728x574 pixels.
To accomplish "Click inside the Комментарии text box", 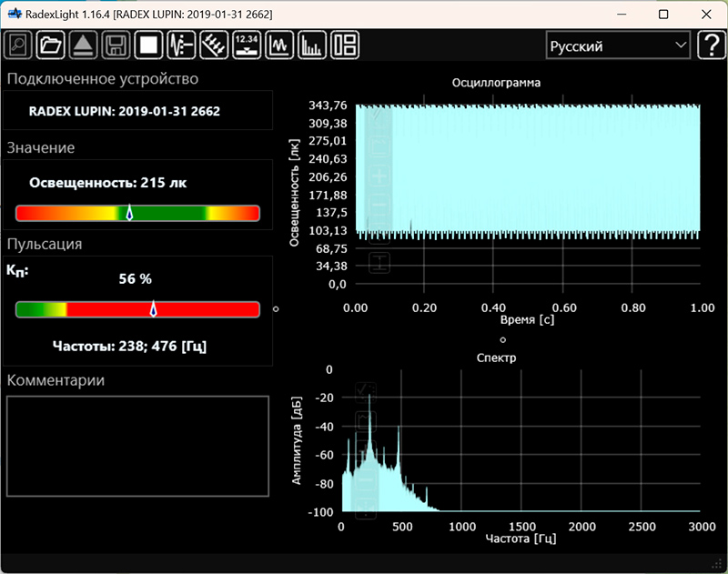I will click(137, 446).
